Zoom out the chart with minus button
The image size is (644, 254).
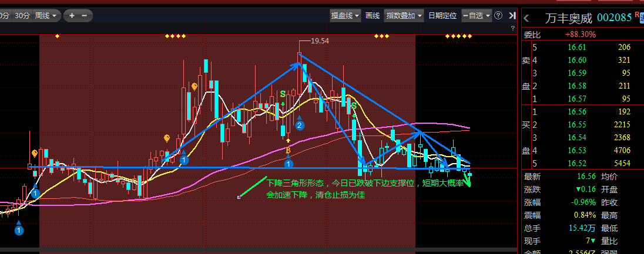point(84,16)
